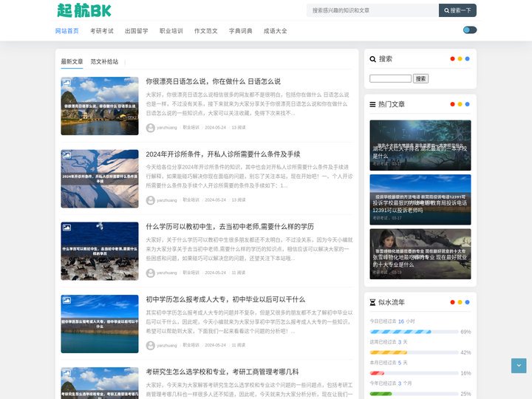
Task: Open thumbnail of 什么学历可以教初中生 article
Action: tap(100, 251)
